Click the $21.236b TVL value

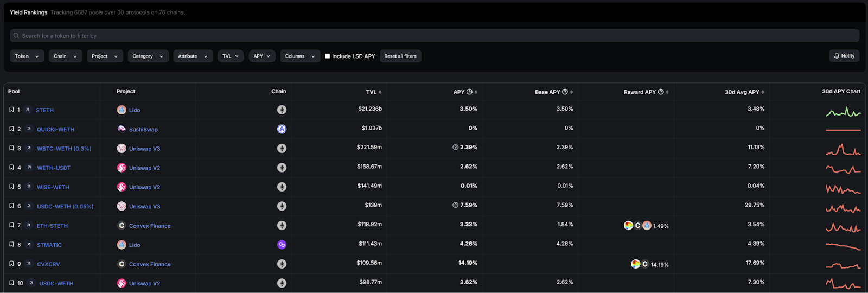coord(370,109)
